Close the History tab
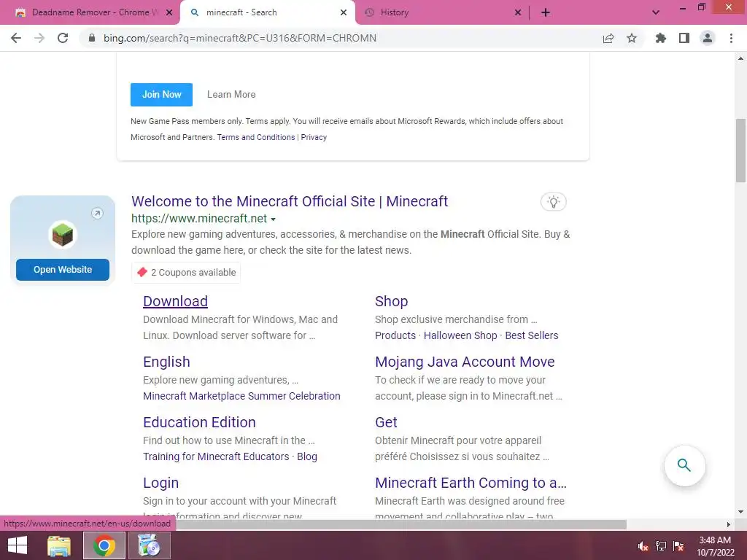 (518, 12)
